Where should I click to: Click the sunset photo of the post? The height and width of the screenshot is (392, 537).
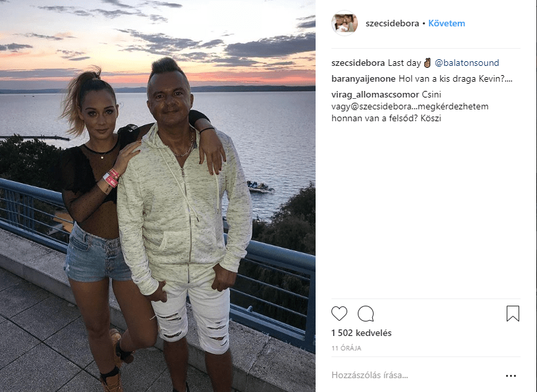pos(157,196)
